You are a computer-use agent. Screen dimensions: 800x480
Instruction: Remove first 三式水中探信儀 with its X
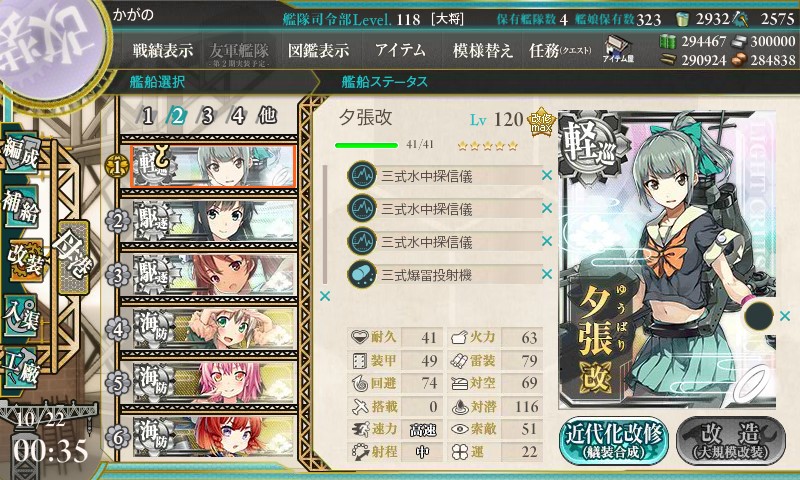(x=547, y=175)
